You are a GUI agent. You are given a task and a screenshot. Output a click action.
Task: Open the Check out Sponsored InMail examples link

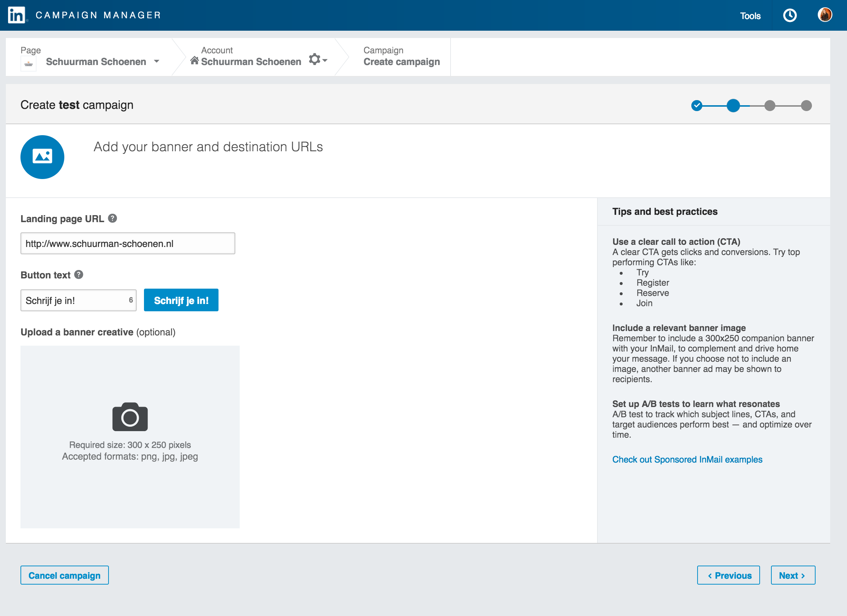click(687, 460)
